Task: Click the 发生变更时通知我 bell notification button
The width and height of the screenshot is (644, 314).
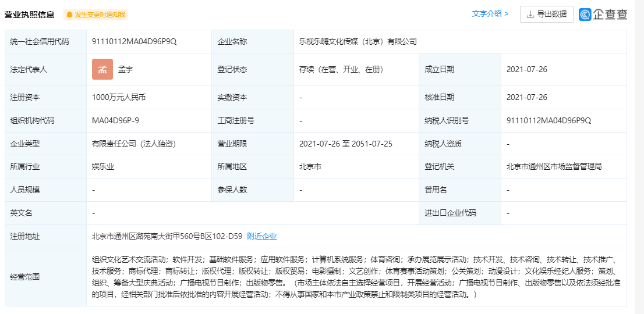Action: click(95, 15)
